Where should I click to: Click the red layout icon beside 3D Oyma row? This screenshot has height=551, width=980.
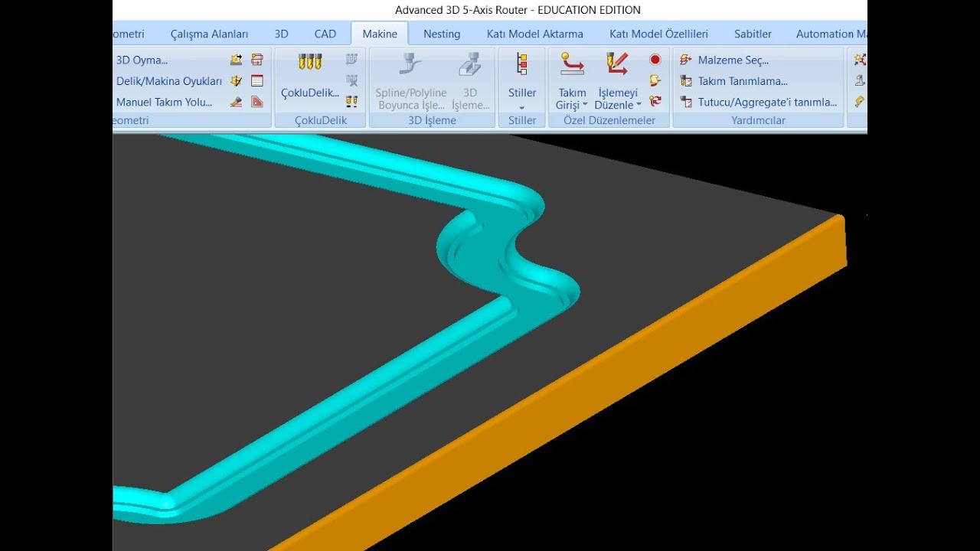[x=257, y=60]
